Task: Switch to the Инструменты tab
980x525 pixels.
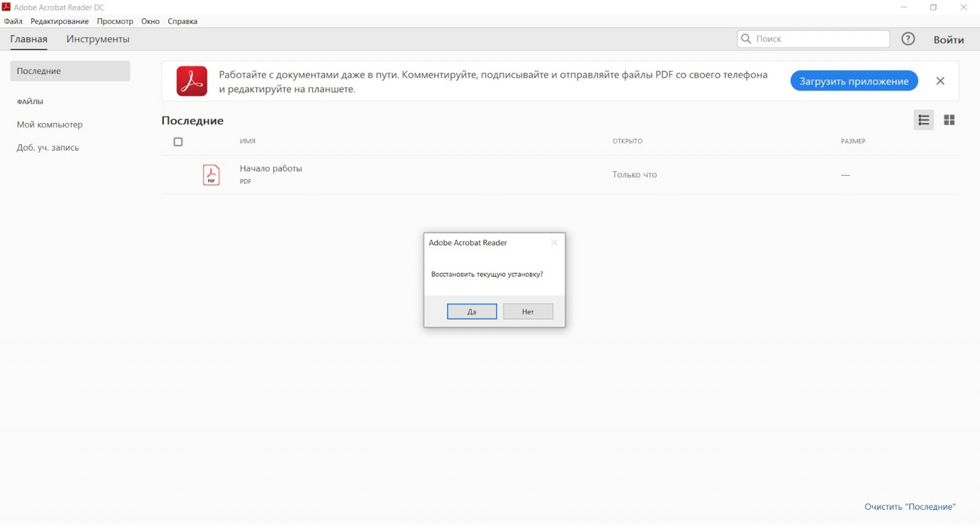Action: (x=98, y=39)
